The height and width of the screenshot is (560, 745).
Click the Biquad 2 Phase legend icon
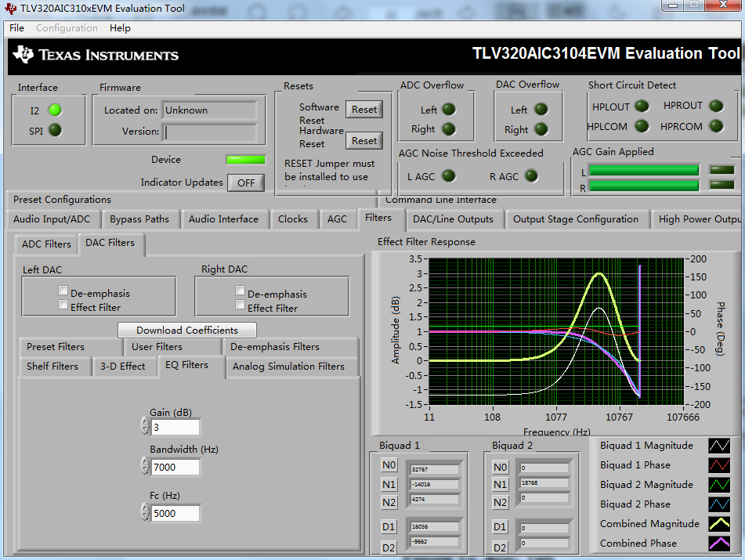719,504
